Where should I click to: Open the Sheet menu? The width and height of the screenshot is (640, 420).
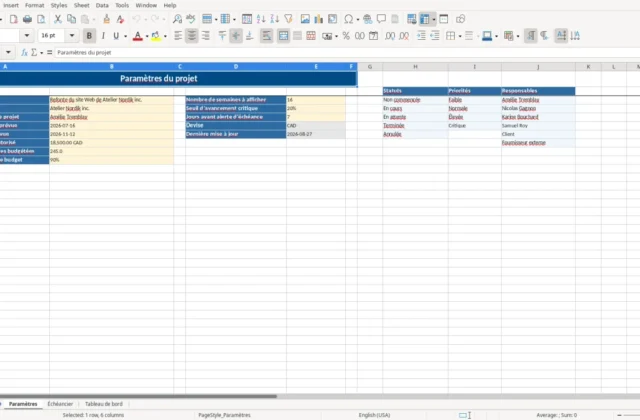(x=81, y=5)
